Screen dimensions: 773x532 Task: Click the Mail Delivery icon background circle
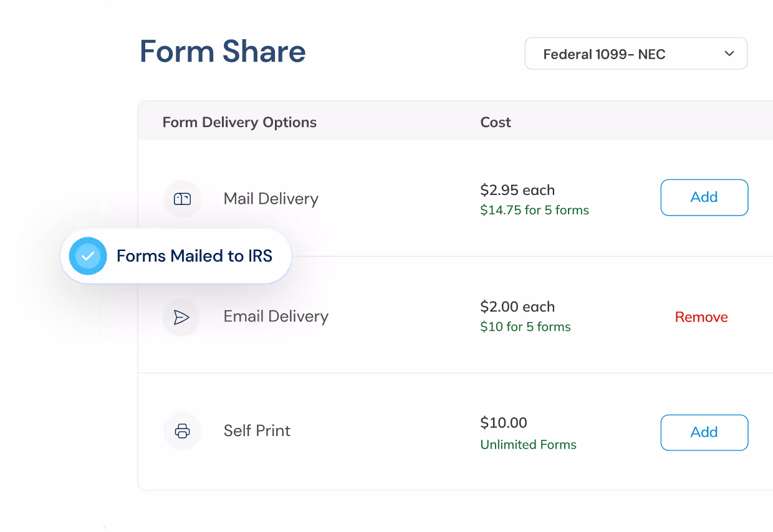[182, 197]
